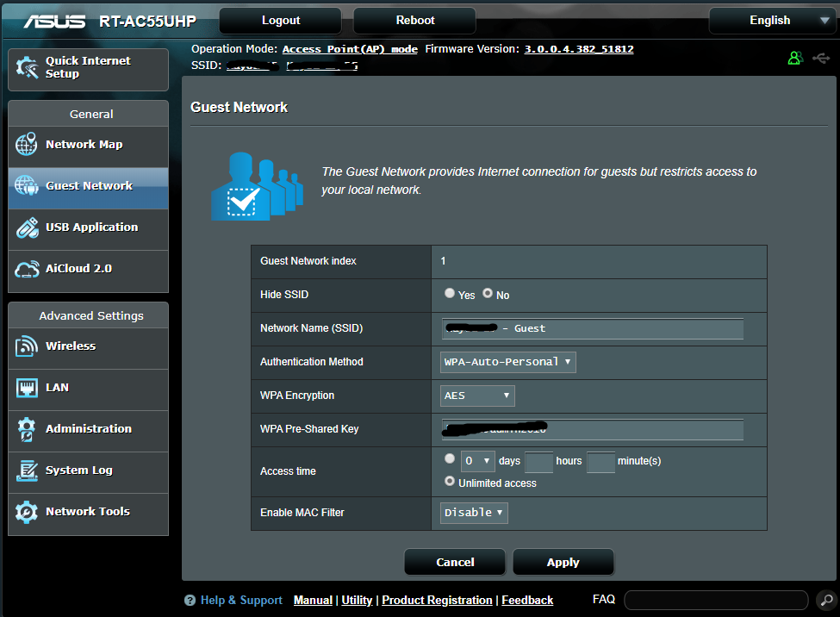The image size is (840, 617).
Task: Open the firmware version 3.0.0.4.382_51812 link
Action: pos(579,49)
